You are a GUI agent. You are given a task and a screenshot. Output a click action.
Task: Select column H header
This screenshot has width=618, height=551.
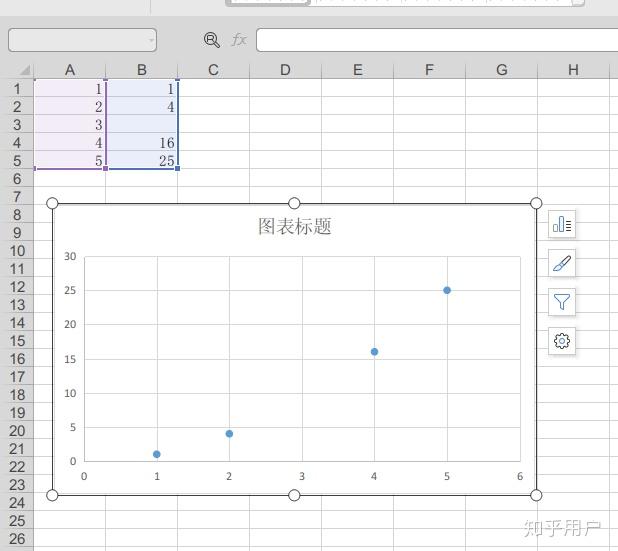click(573, 70)
